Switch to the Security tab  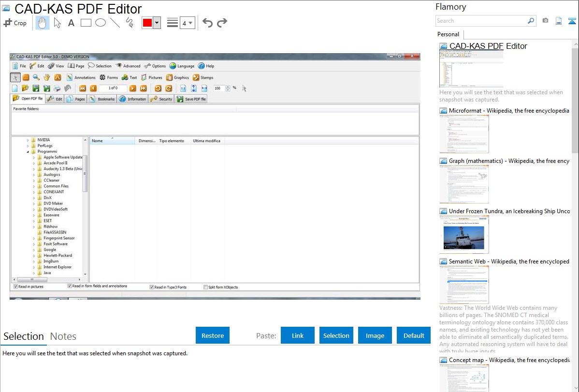click(x=161, y=99)
